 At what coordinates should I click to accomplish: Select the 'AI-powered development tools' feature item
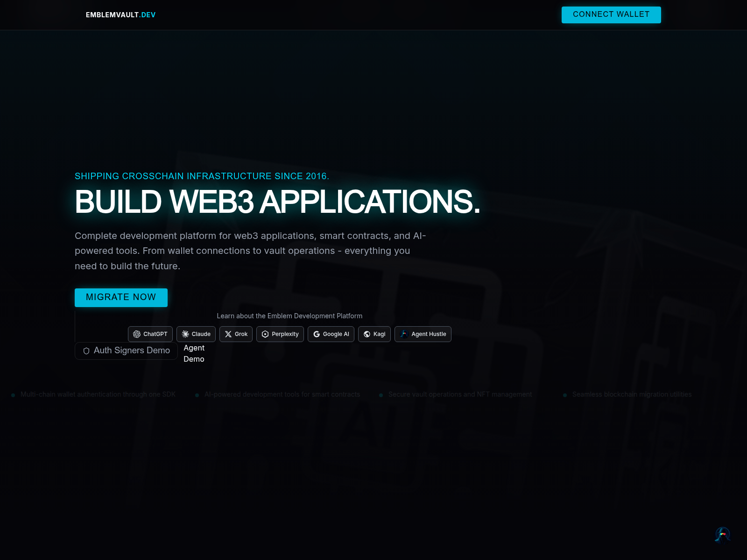click(282, 394)
